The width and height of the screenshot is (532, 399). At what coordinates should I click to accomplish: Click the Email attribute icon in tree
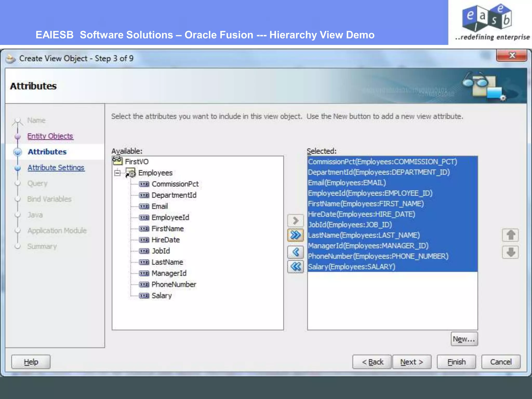click(x=144, y=206)
